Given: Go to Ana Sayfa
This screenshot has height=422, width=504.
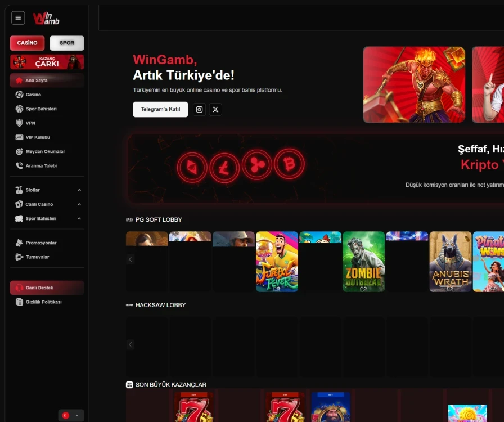Looking at the screenshot, I should (x=47, y=80).
